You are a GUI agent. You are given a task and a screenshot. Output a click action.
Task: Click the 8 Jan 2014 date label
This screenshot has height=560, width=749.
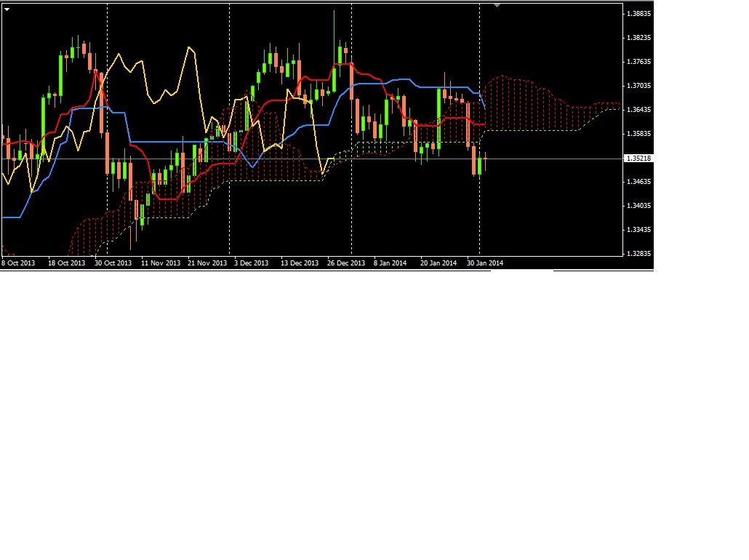pyautogui.click(x=390, y=263)
